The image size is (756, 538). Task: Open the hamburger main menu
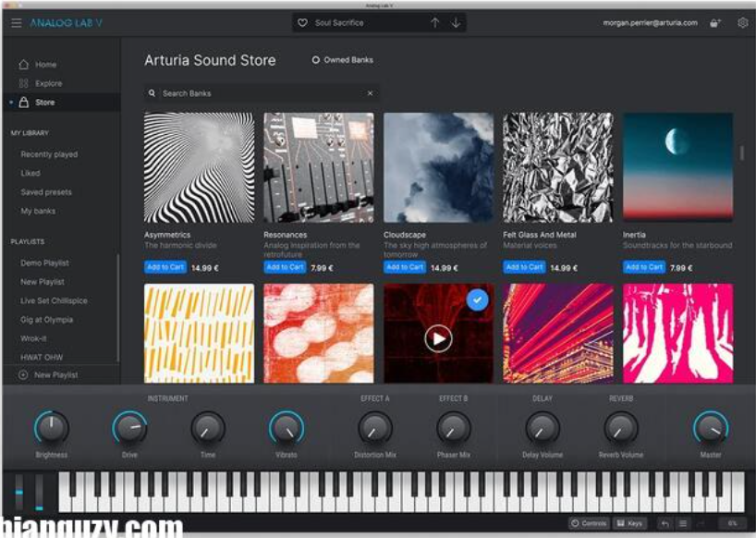17,23
